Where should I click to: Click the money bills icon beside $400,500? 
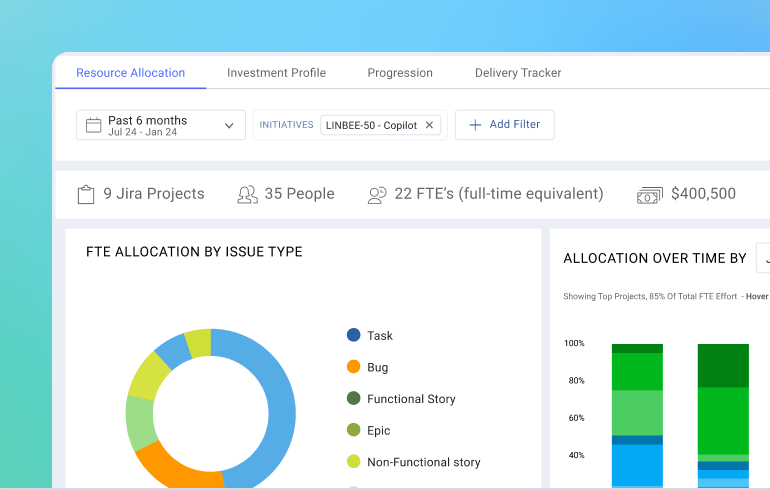tap(650, 195)
